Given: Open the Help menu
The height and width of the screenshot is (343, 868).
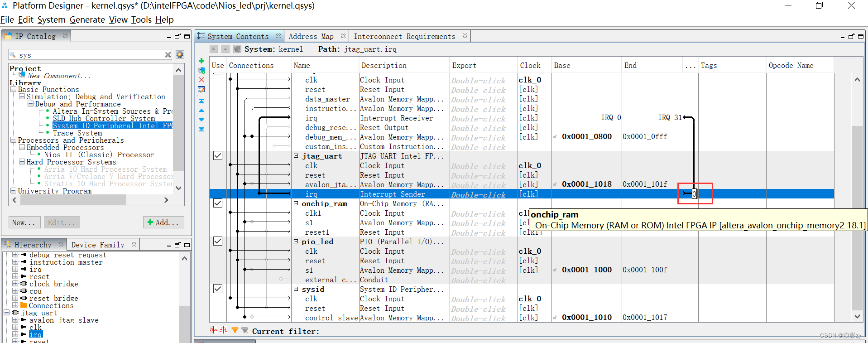Looking at the screenshot, I should 164,19.
